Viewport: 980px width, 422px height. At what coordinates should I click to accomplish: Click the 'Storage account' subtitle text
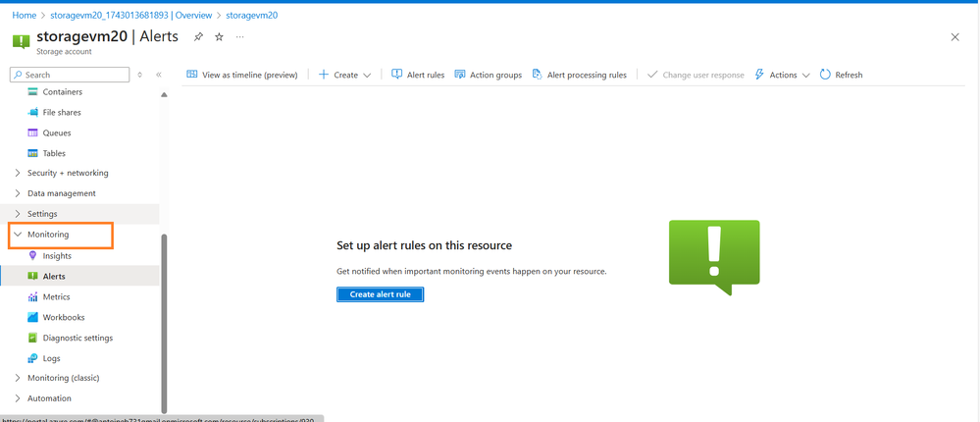[x=65, y=52]
